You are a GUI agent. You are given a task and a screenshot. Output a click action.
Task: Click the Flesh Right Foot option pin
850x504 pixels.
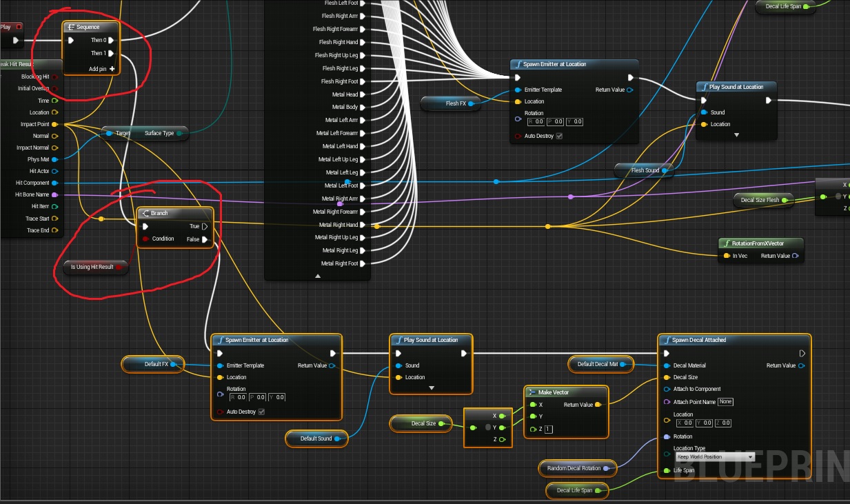[x=363, y=81]
